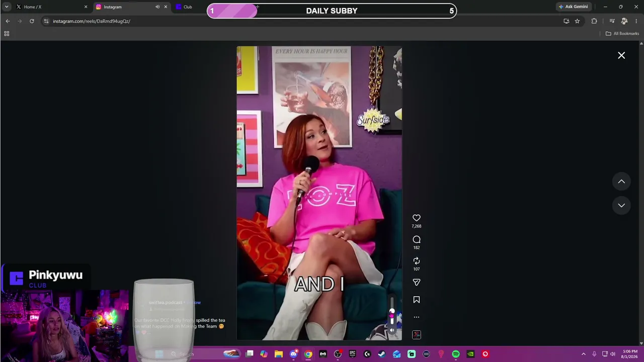Mute the reel using the speaker icon
Viewport: 644px width, 362px height.
(392, 330)
